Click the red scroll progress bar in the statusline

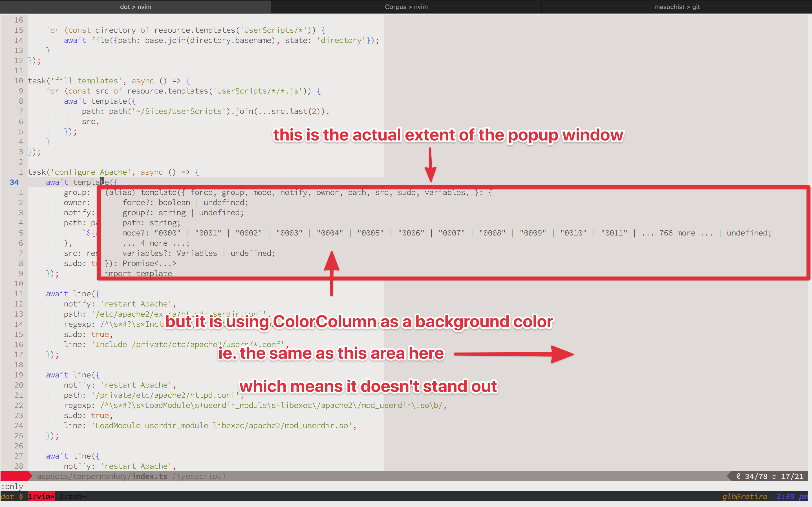(x=15, y=476)
